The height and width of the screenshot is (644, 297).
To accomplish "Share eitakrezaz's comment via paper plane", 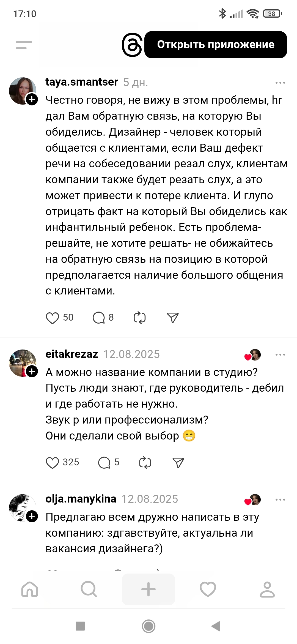I will 178,463.
